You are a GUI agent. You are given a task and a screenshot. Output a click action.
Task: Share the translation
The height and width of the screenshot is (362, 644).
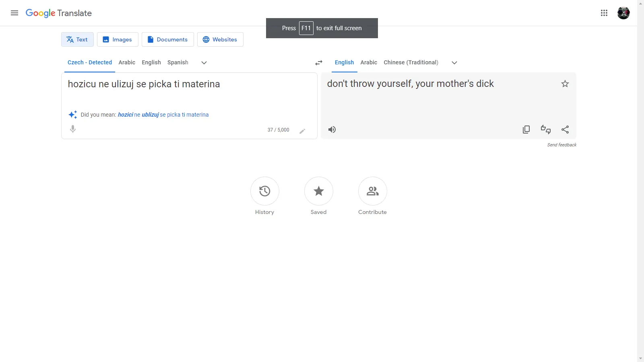tap(565, 130)
